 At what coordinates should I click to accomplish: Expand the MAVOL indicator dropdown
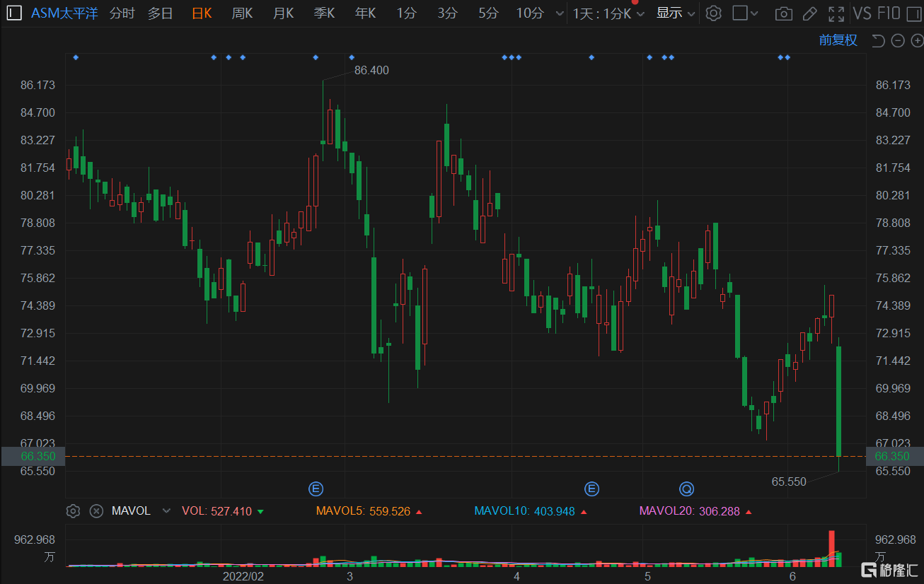[166, 511]
